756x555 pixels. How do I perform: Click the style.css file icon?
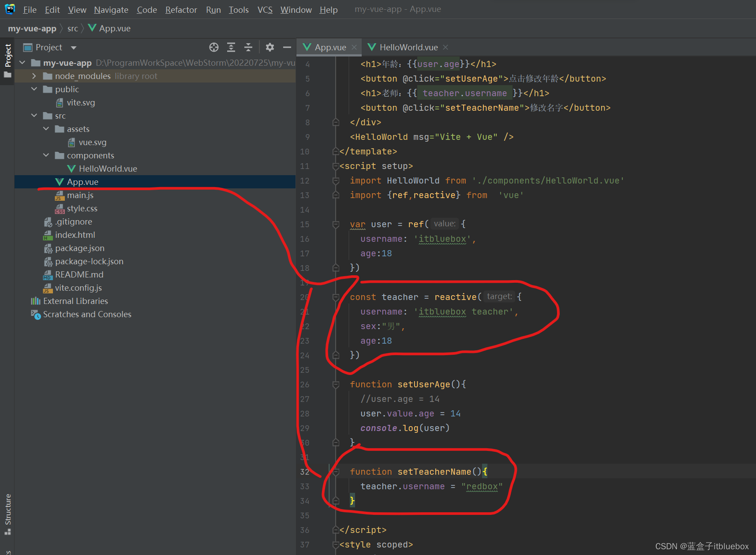[x=60, y=209]
